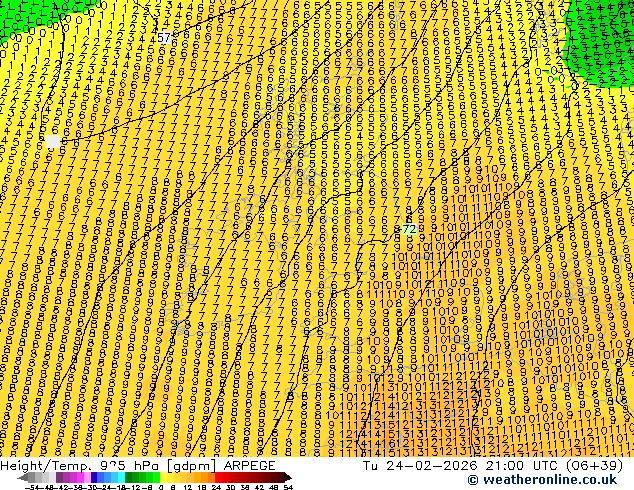
Task: Click the yellow swatch in the temperature legend
Action: pos(163,477)
